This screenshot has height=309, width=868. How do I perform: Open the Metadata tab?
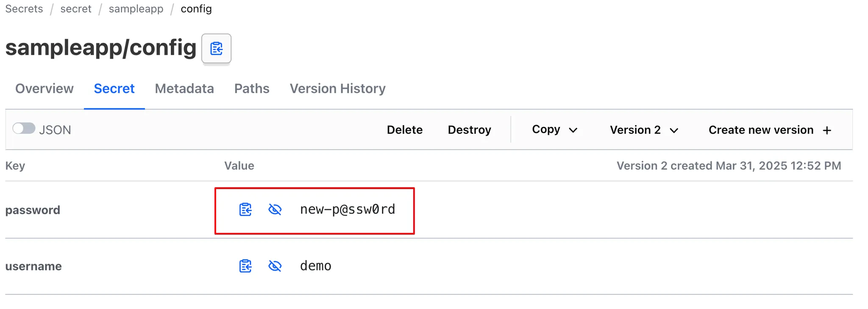click(x=184, y=89)
